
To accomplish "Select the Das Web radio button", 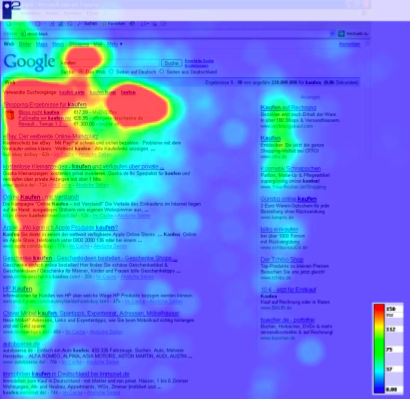I will 81,72.
